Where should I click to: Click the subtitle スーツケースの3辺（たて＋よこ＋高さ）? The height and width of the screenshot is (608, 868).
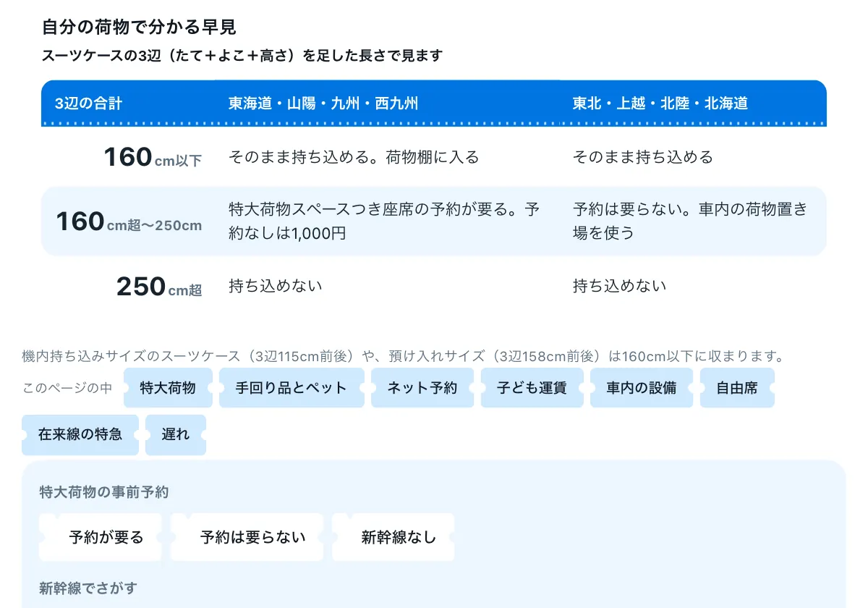tap(242, 56)
